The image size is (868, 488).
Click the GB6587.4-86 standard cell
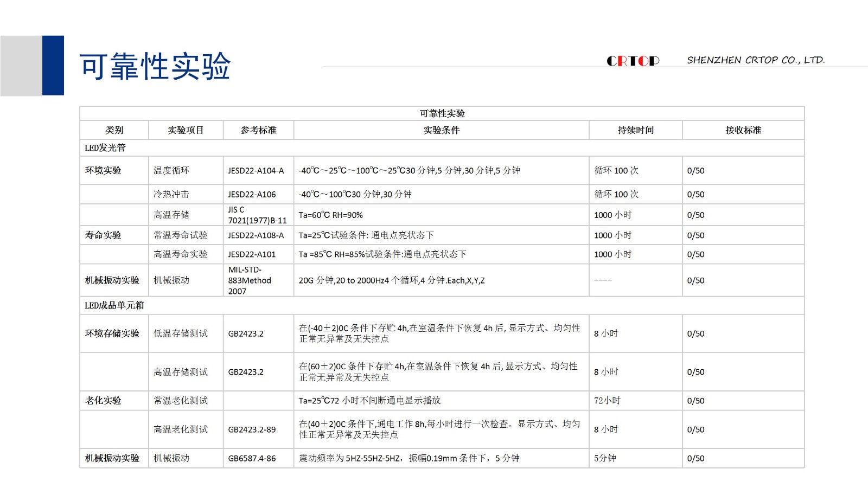pyautogui.click(x=258, y=458)
